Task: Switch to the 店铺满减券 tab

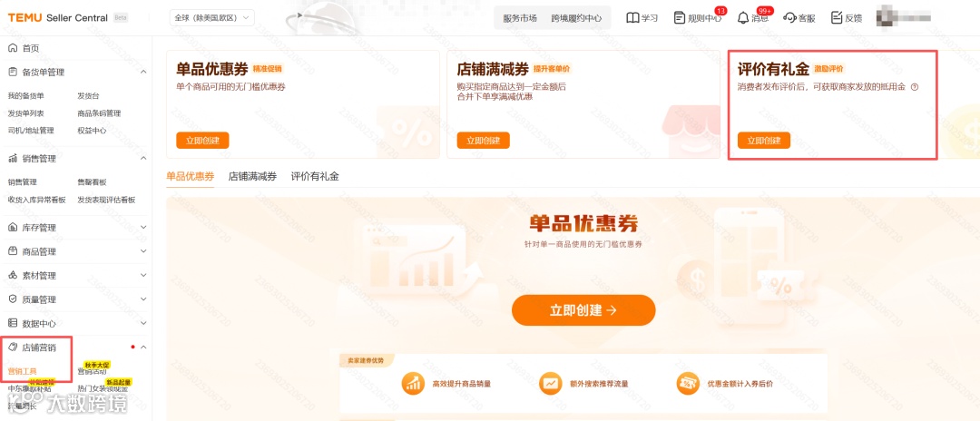Action: click(252, 177)
